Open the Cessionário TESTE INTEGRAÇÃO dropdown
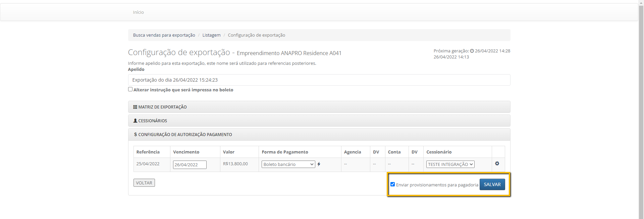 450,164
